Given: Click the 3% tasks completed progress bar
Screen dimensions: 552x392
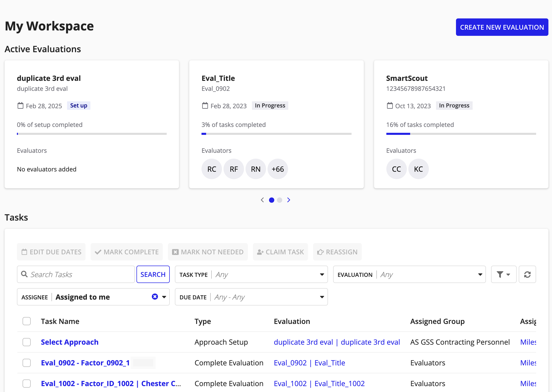Looking at the screenshot, I should coord(276,134).
